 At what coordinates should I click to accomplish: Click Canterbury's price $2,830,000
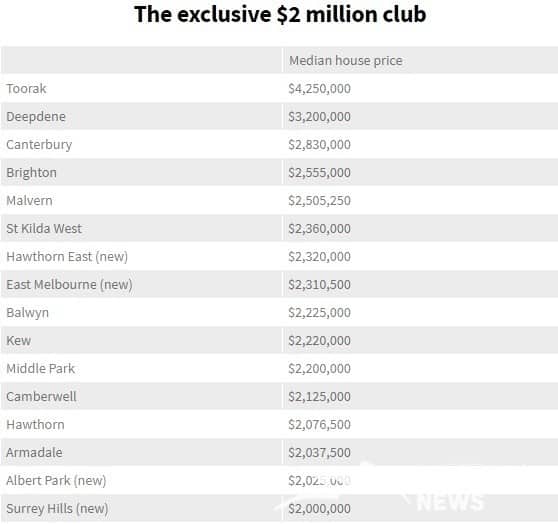[320, 145]
